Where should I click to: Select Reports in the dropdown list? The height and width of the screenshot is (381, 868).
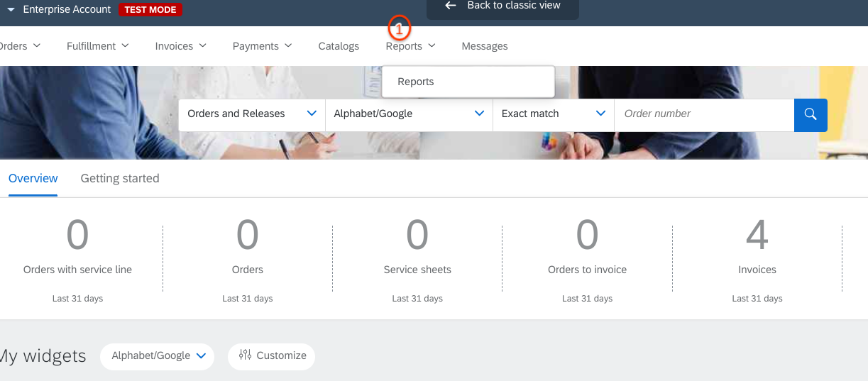coord(468,82)
